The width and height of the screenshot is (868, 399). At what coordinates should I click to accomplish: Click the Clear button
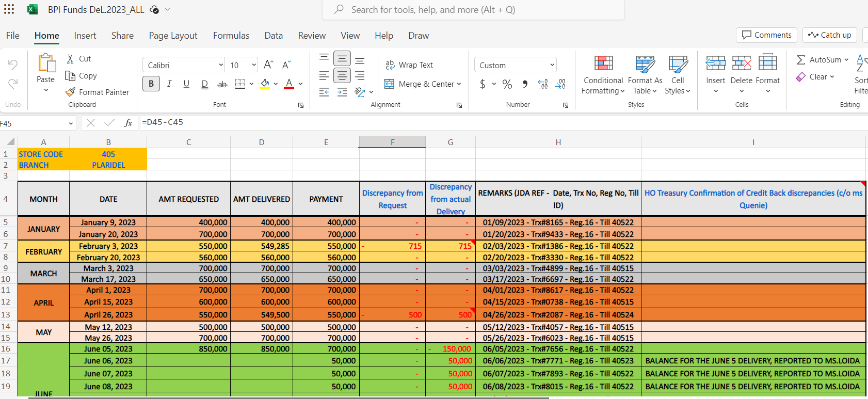point(815,77)
